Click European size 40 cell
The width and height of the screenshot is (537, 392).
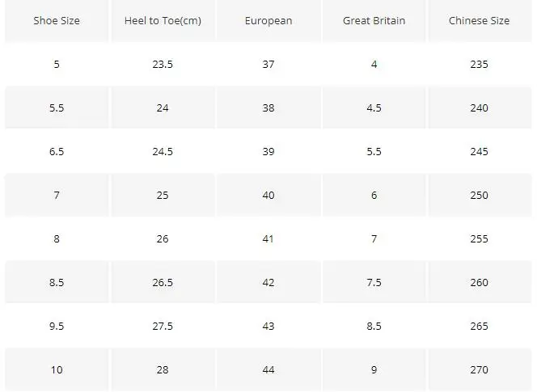pos(268,195)
